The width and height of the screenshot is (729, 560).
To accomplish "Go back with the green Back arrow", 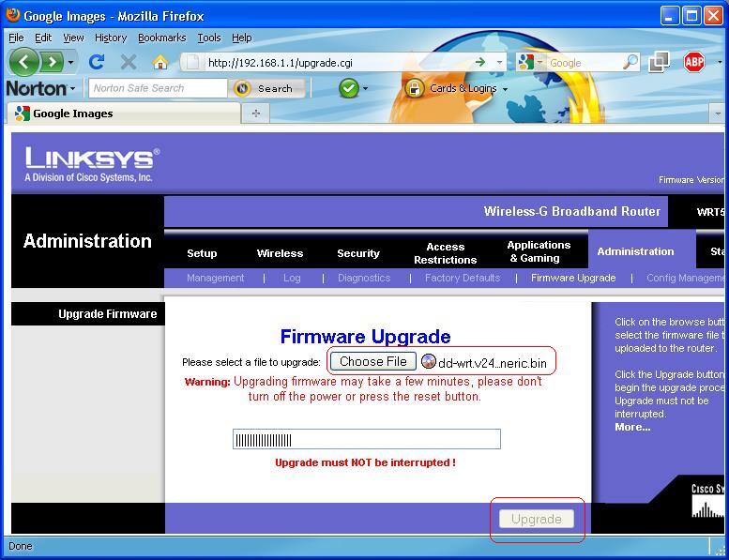I will pos(23,62).
